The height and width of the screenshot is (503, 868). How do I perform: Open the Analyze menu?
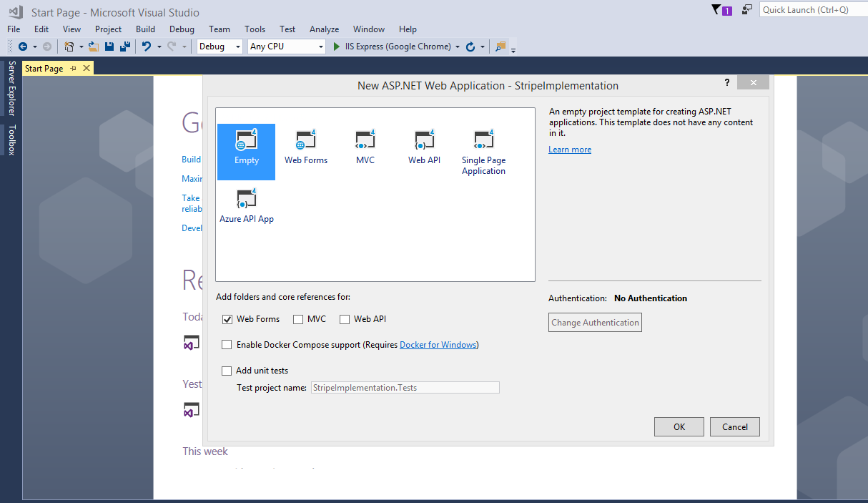(x=324, y=29)
